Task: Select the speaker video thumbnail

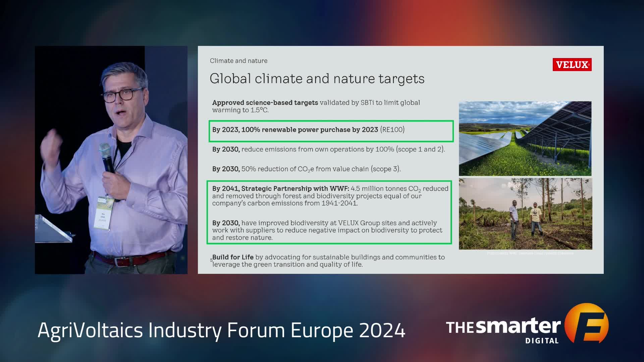Action: click(111, 160)
